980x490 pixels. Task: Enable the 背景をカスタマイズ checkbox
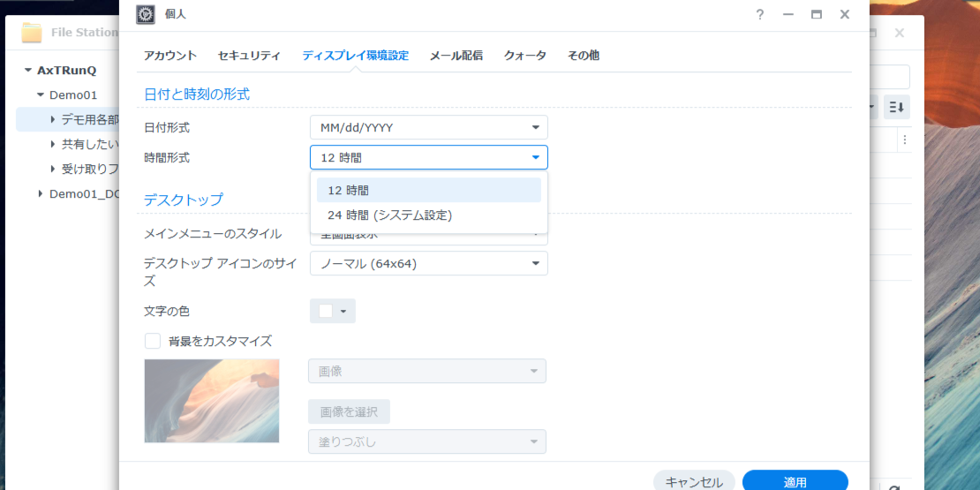click(x=153, y=341)
